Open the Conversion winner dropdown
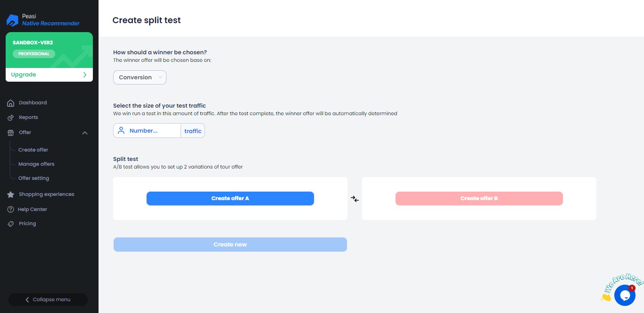644x313 pixels. [x=140, y=77]
